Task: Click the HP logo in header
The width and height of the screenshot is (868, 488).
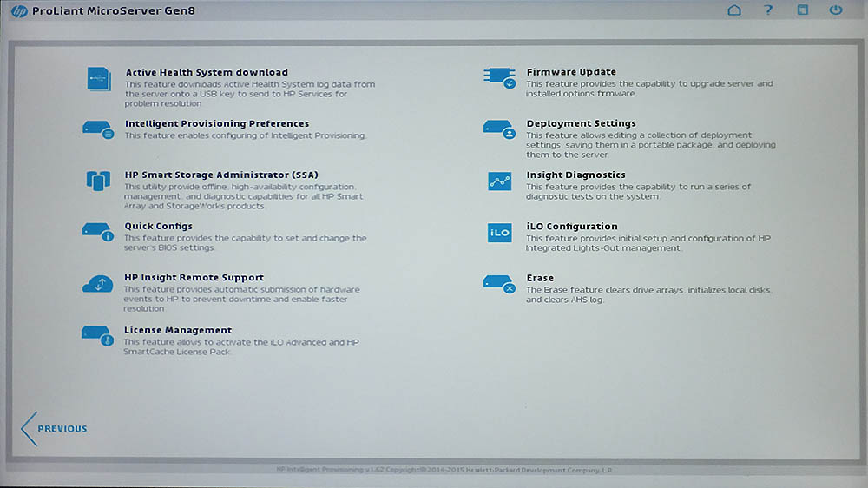Action: click(x=19, y=11)
